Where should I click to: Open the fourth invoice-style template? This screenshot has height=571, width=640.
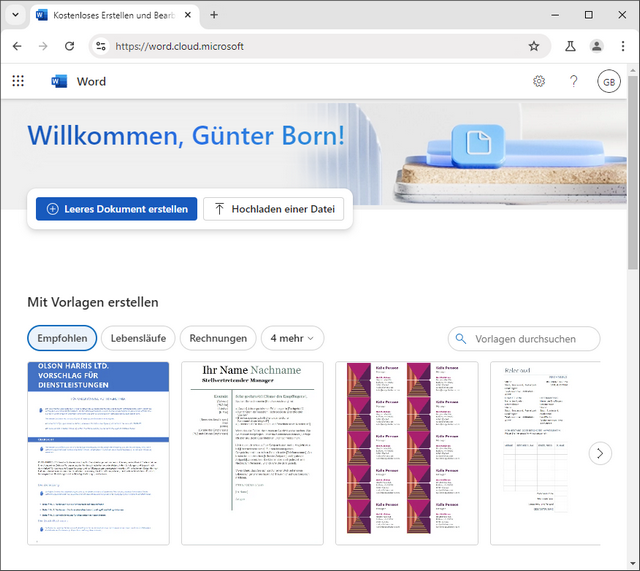click(545, 453)
